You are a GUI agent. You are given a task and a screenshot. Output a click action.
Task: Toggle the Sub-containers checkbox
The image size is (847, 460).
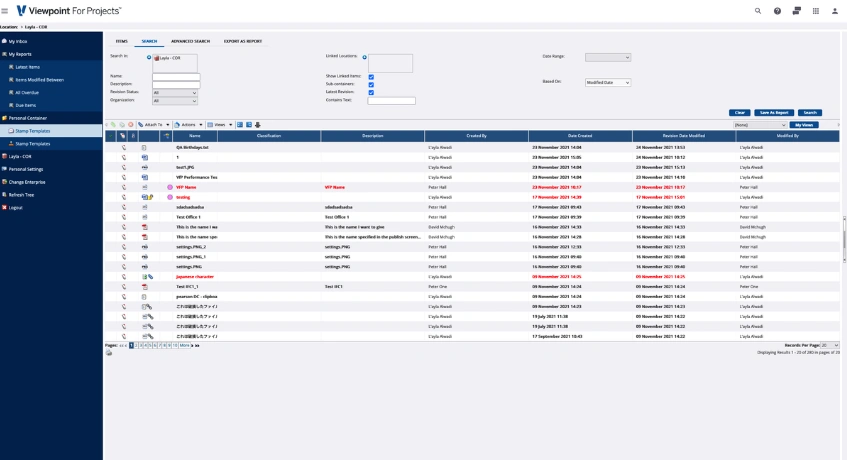tap(371, 84)
